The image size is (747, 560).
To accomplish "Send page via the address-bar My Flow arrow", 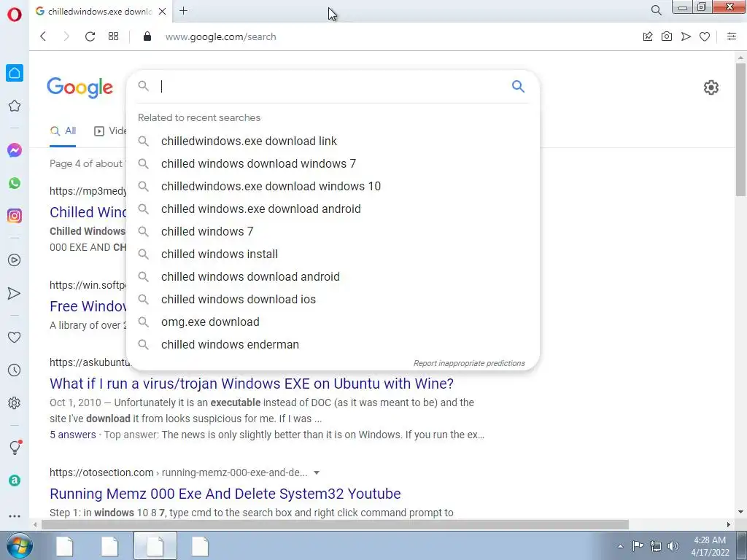I will 686,36.
